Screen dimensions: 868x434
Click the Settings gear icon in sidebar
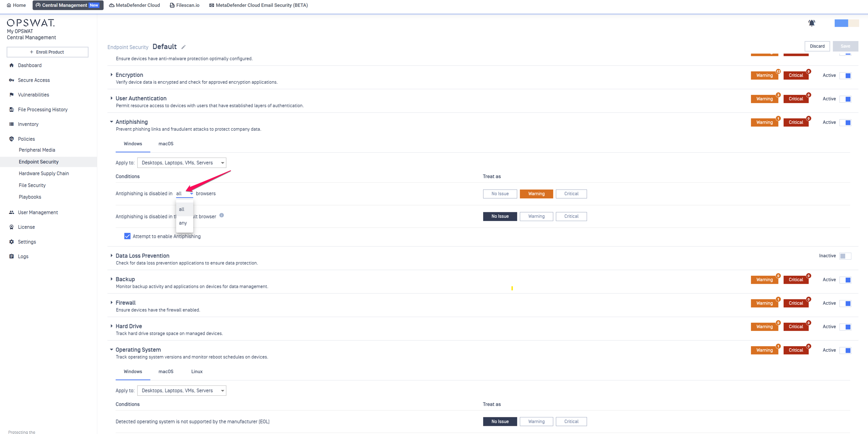pyautogui.click(x=12, y=242)
